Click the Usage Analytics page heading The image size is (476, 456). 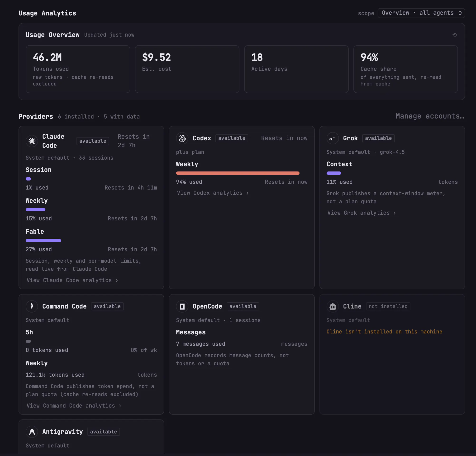point(47,13)
